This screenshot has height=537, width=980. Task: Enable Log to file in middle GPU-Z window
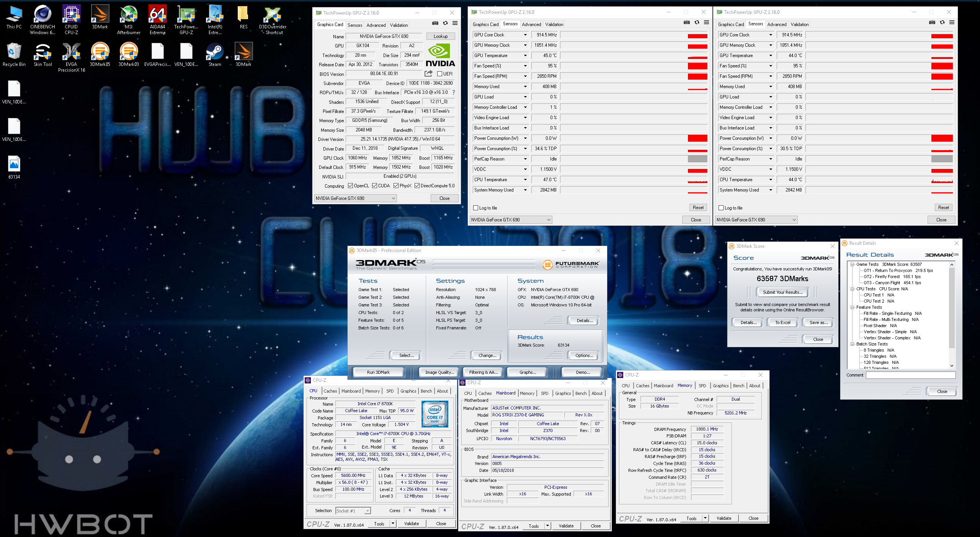click(x=476, y=208)
